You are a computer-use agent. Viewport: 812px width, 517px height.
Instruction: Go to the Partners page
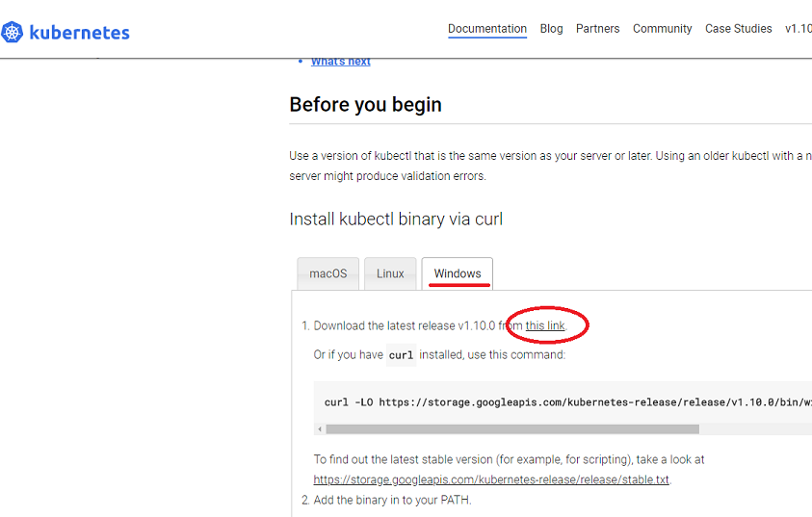click(x=597, y=29)
